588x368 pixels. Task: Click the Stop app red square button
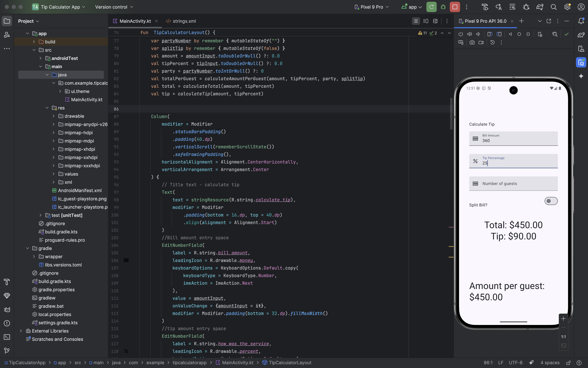455,7
